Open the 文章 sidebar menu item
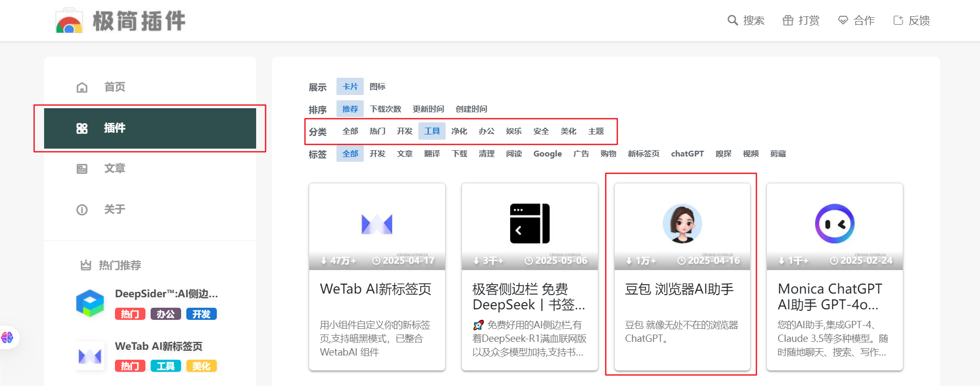The image size is (980, 386). tap(150, 169)
